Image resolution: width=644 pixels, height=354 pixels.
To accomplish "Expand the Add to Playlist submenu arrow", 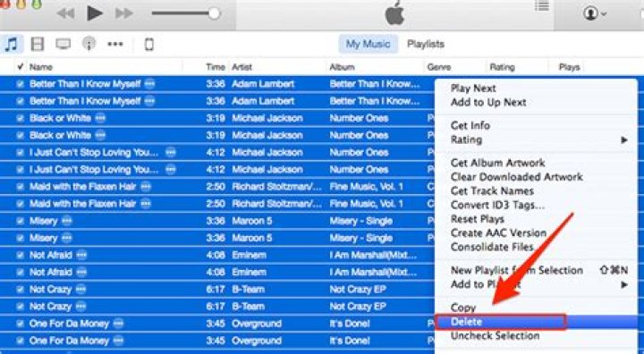I will pyautogui.click(x=624, y=284).
